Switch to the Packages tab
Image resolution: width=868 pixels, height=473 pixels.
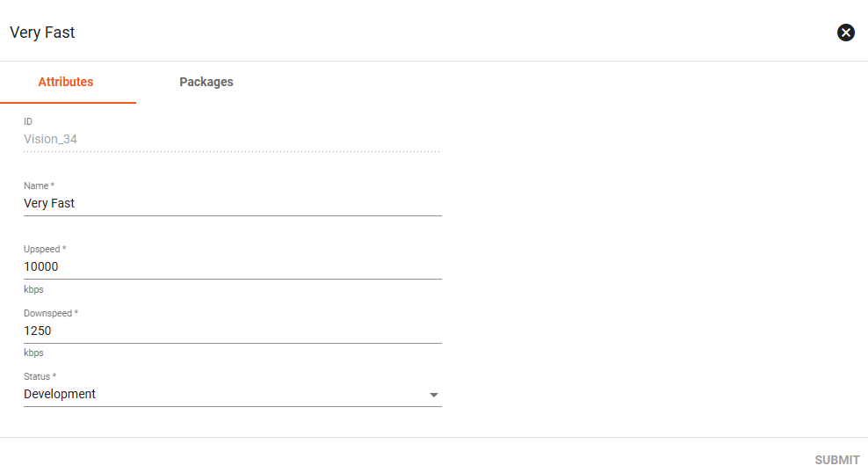tap(206, 82)
